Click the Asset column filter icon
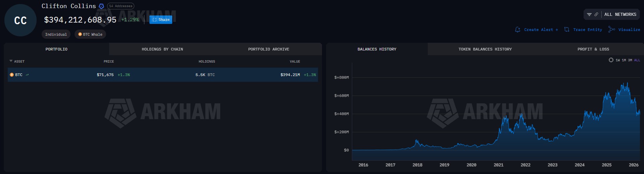644x174 pixels. point(11,61)
